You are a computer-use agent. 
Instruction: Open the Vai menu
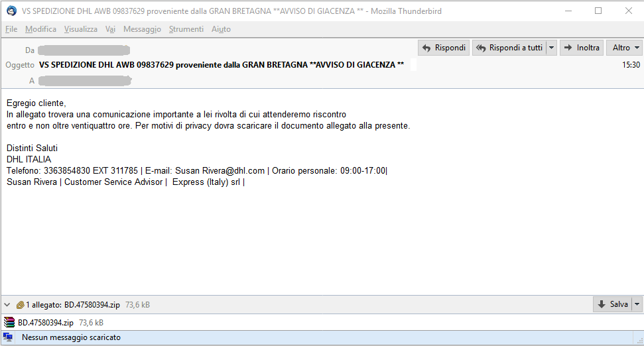pos(110,29)
